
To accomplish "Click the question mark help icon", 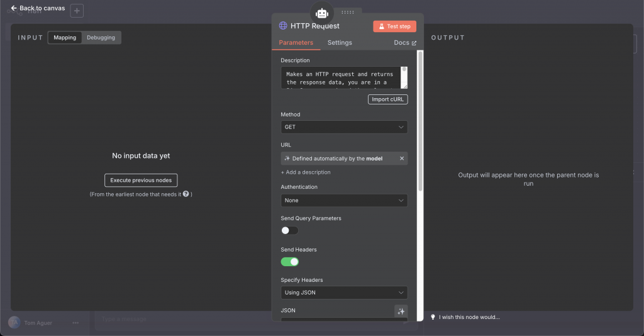I will tap(186, 194).
